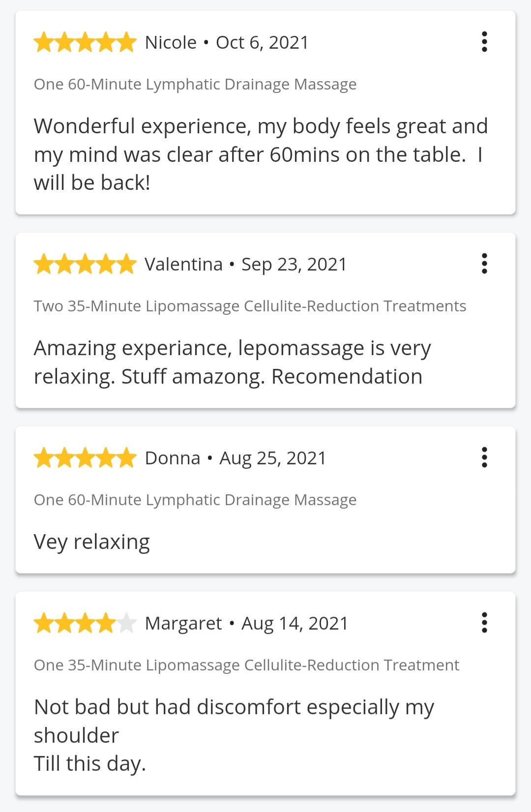Tap Donna's five-star rating stars

(x=85, y=458)
